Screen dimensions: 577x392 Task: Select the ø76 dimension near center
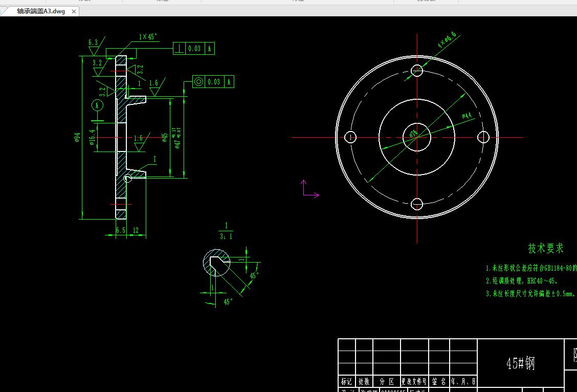[x=414, y=133]
